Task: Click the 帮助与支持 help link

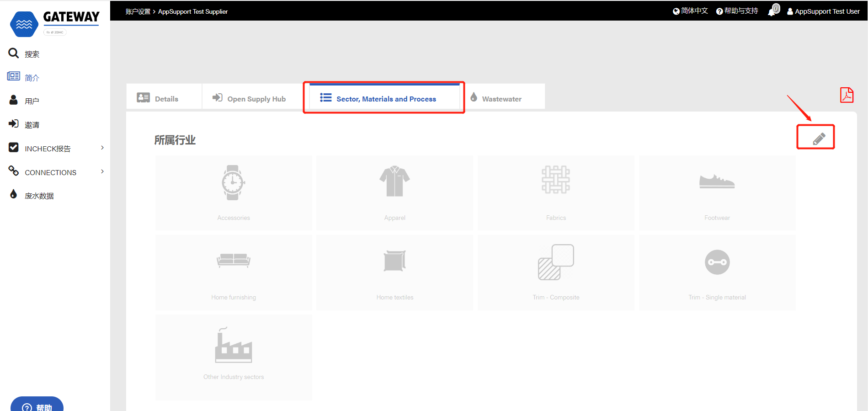Action: tap(737, 11)
